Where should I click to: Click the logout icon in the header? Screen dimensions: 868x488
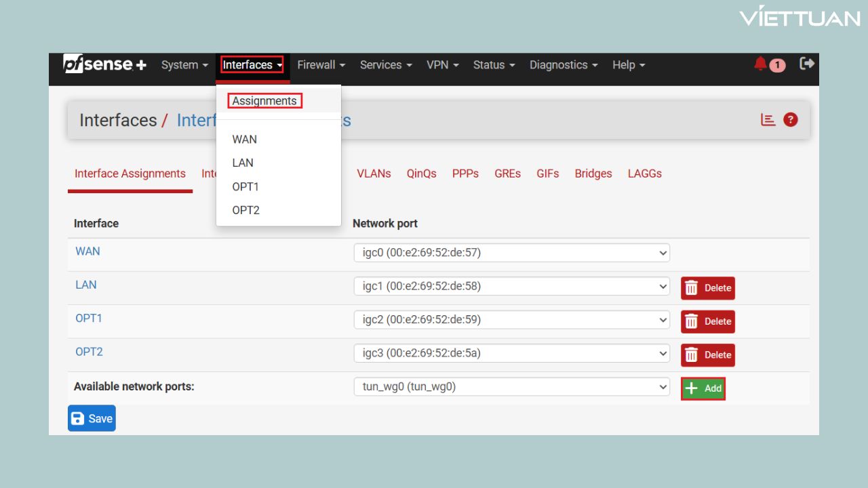(x=806, y=63)
